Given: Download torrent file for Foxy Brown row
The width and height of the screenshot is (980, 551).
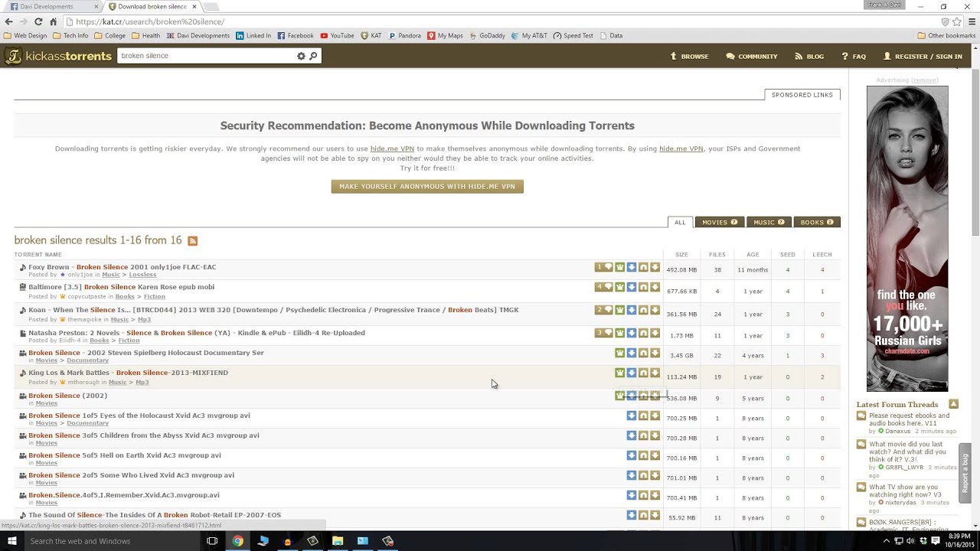Looking at the screenshot, I should [x=655, y=268].
